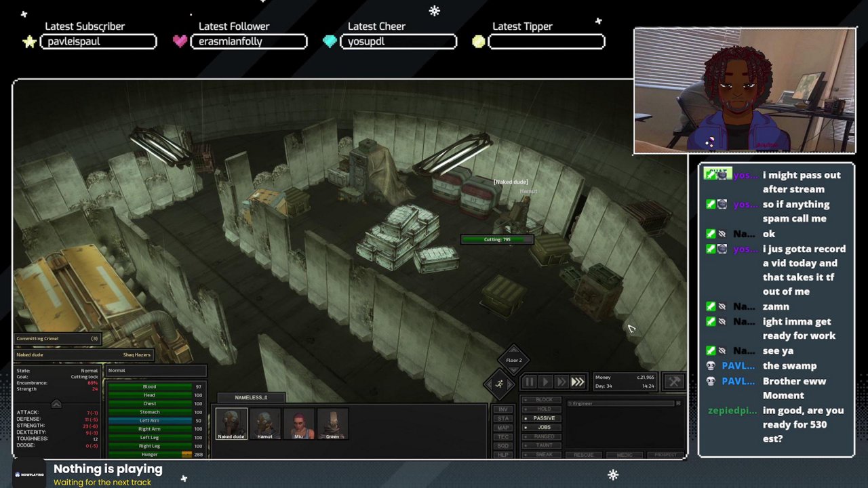Viewport: 868px width, 488px height.
Task: Click the 1: Engineer job entry
Action: coord(620,403)
